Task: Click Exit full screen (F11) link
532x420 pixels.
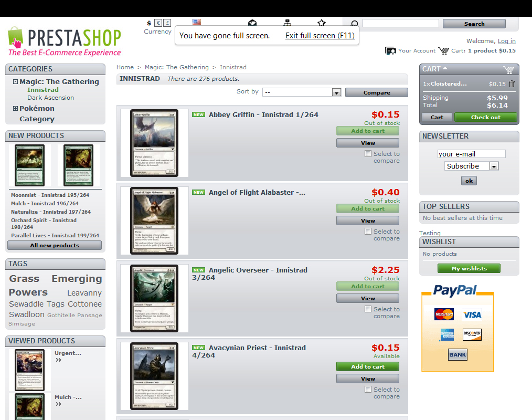Action: click(x=320, y=36)
